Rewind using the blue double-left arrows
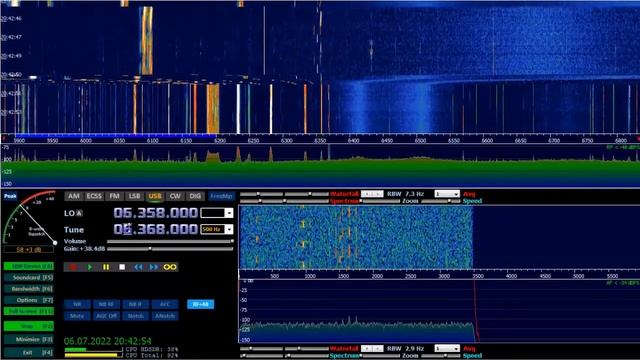The height and width of the screenshot is (360, 640). pyautogui.click(x=138, y=267)
